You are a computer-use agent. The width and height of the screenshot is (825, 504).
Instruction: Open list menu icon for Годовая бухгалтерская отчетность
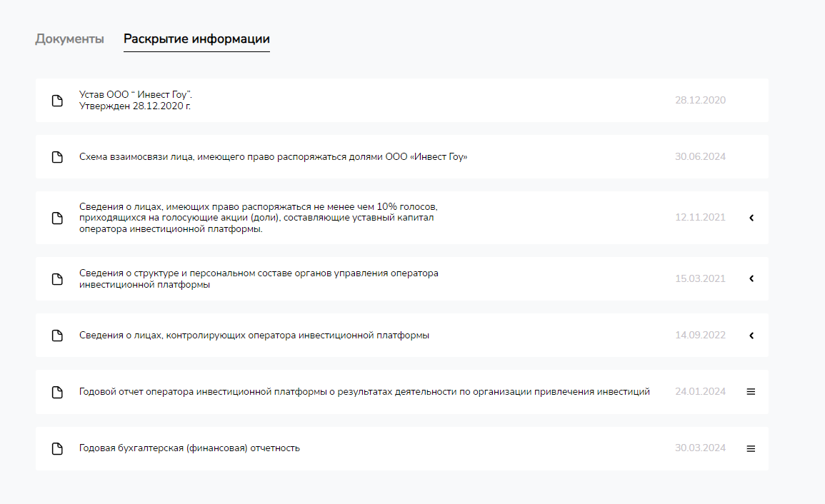(x=751, y=448)
